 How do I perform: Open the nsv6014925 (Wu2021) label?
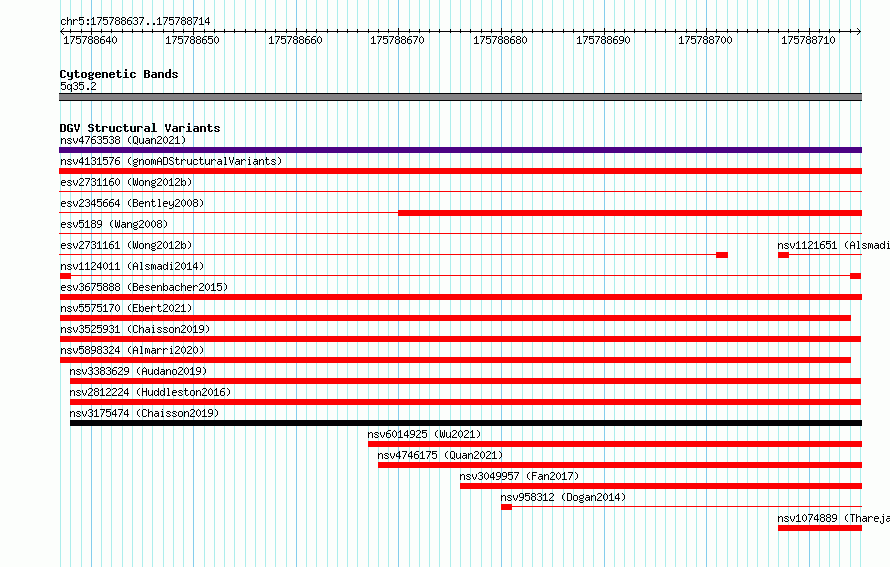(424, 434)
